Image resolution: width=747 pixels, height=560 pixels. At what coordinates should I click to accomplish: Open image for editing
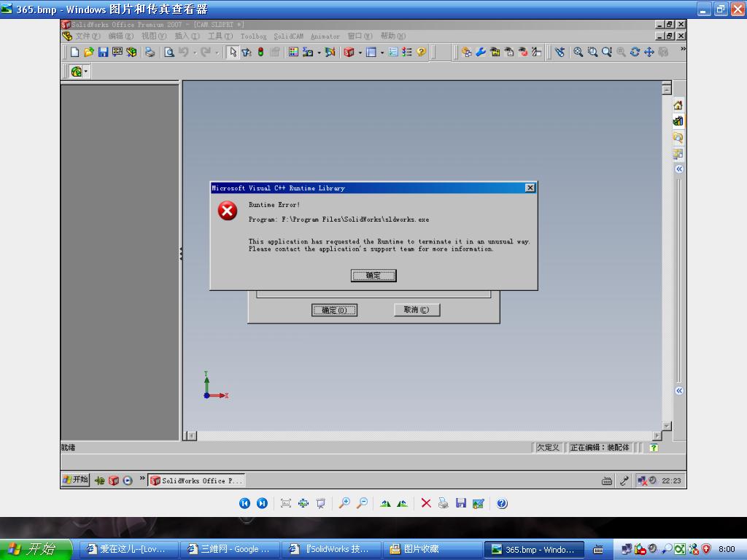pos(479,503)
